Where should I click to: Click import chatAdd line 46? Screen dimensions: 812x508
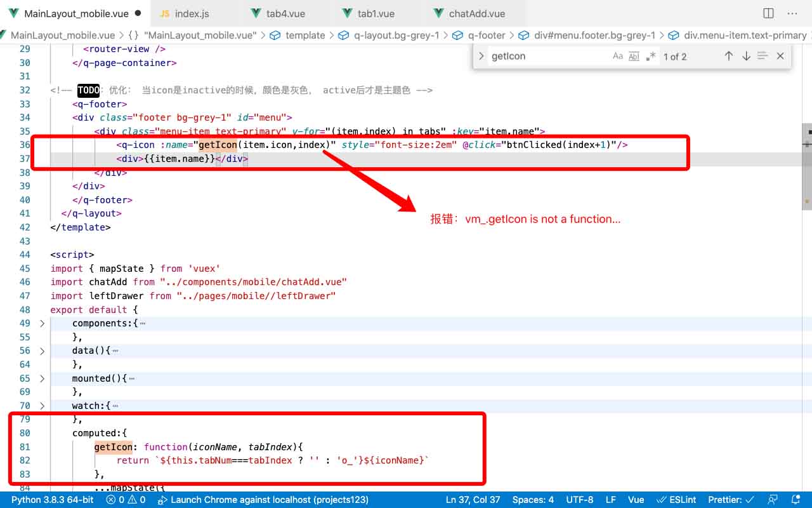(x=199, y=282)
